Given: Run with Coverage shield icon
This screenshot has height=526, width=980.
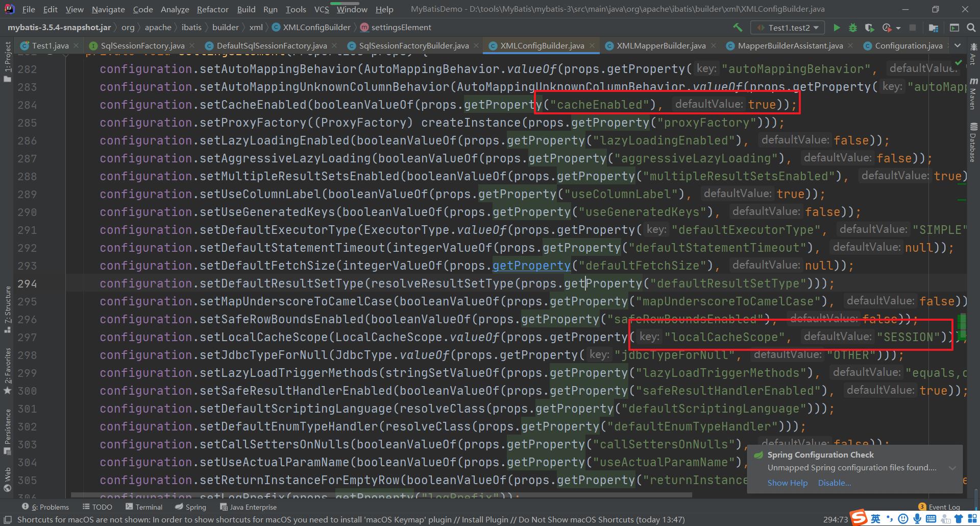Looking at the screenshot, I should 869,28.
